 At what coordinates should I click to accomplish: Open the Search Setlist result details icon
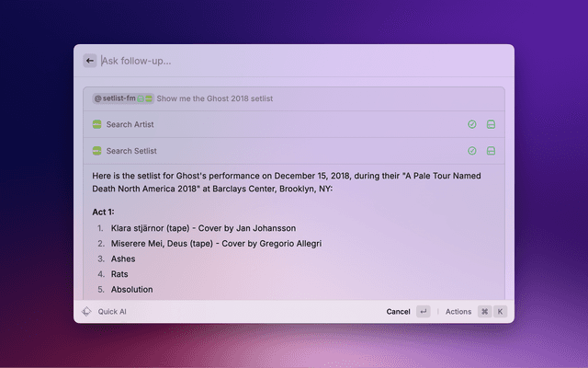tap(491, 151)
